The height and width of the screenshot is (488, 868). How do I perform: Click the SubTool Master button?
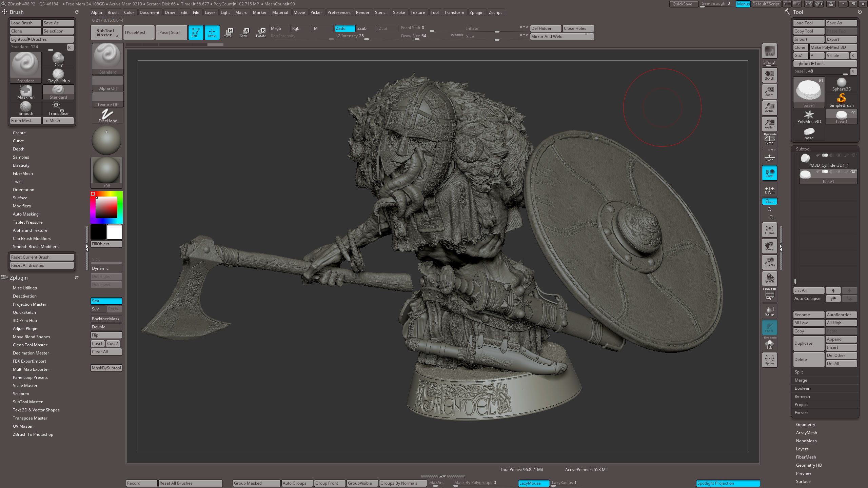[x=106, y=33]
